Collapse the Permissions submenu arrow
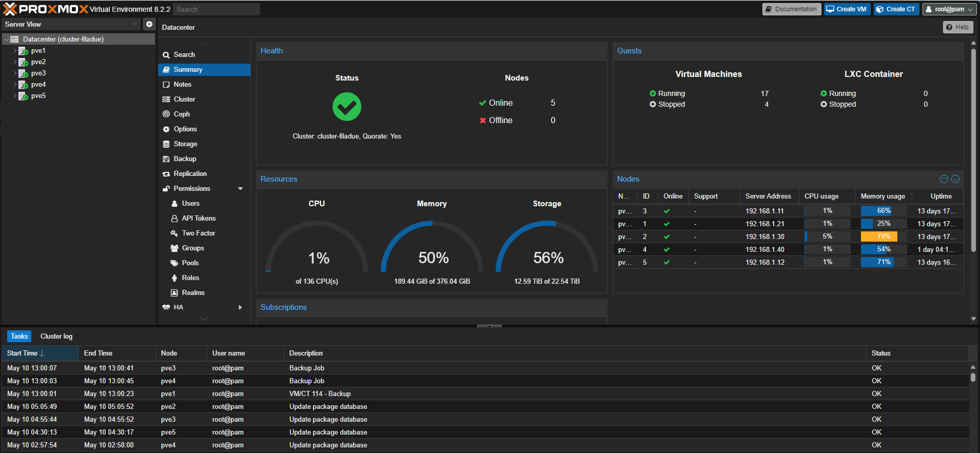Image resolution: width=980 pixels, height=453 pixels. [240, 189]
